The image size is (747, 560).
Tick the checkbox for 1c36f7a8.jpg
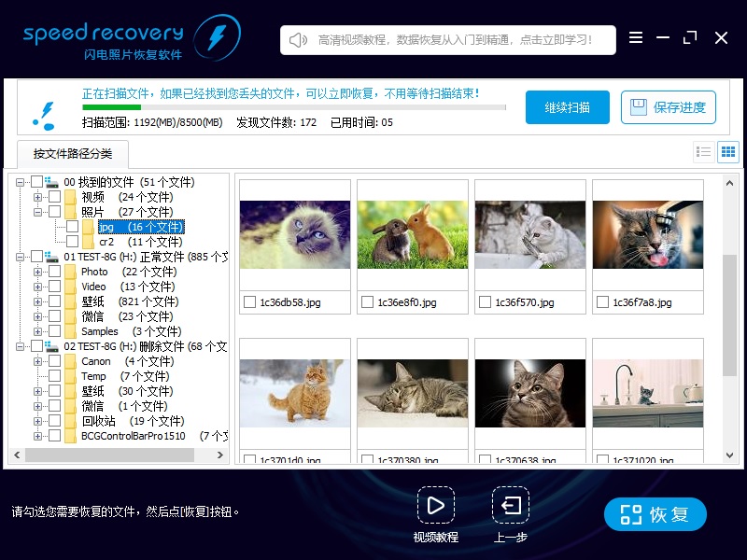click(602, 301)
